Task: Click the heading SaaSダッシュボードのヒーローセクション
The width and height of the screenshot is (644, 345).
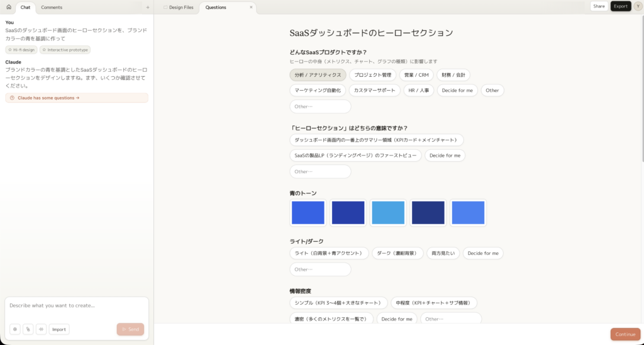Action: pos(371,33)
